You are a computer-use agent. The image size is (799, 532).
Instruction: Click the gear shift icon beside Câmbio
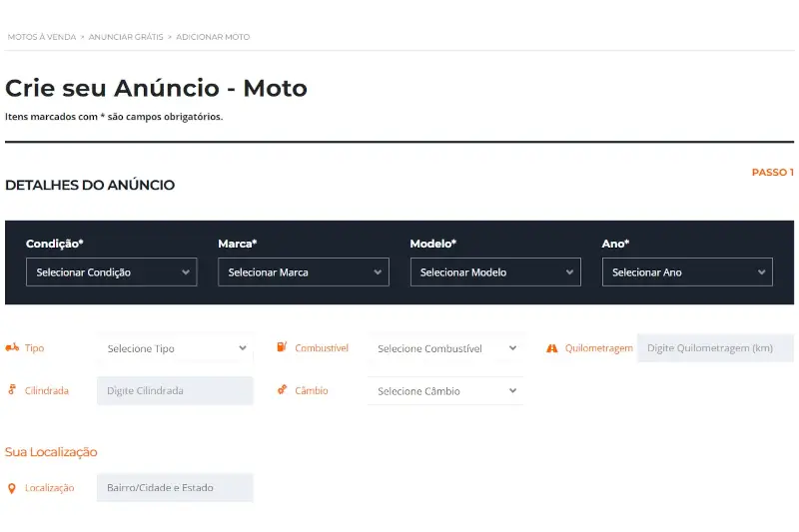[x=282, y=390]
